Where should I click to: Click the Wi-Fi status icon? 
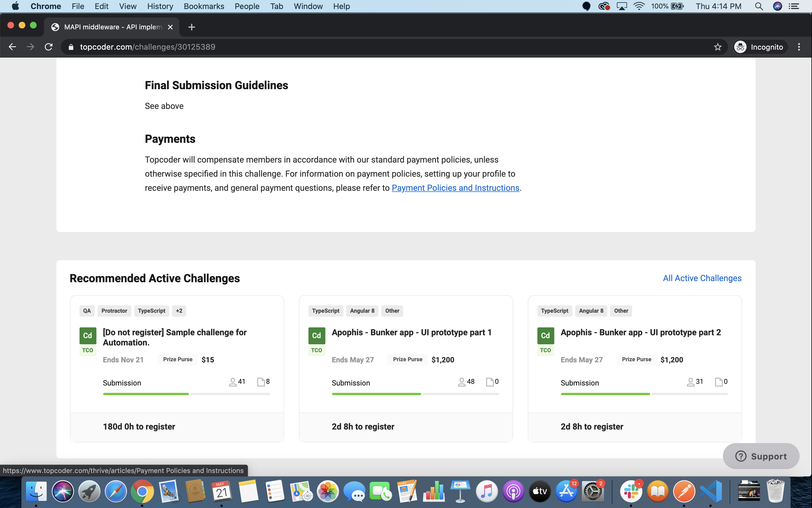click(639, 6)
